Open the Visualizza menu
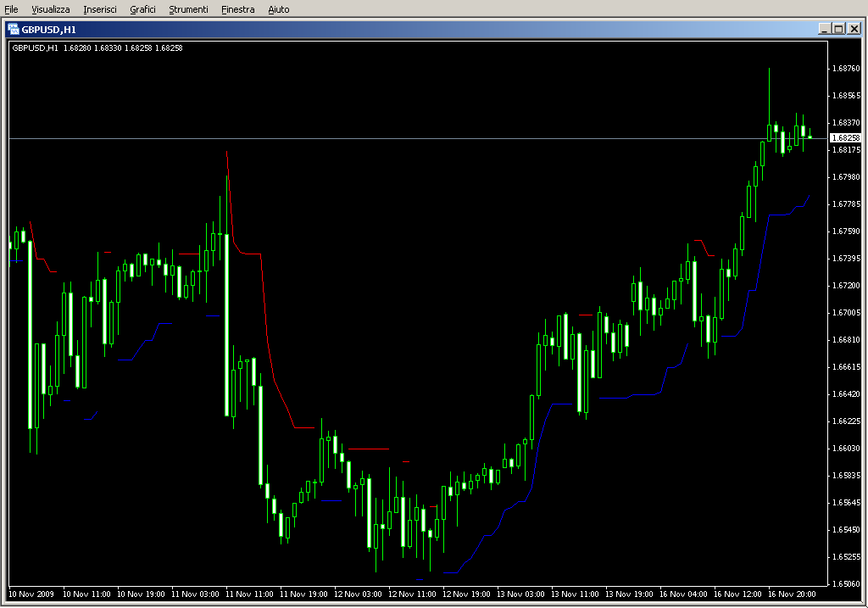868x608 pixels. (x=50, y=9)
